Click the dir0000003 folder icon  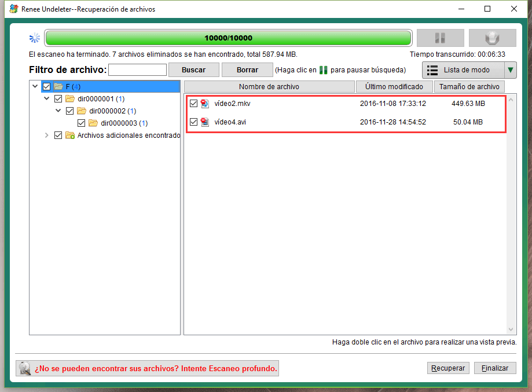click(x=93, y=123)
